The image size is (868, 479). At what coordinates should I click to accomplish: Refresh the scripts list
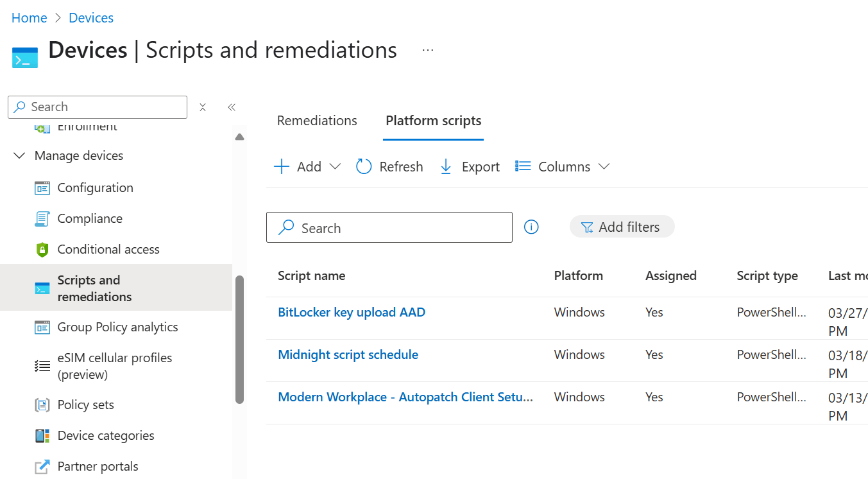tap(389, 167)
